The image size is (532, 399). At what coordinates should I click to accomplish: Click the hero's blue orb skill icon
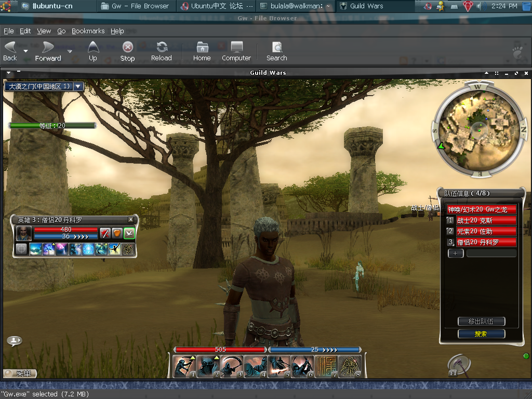tap(88, 249)
